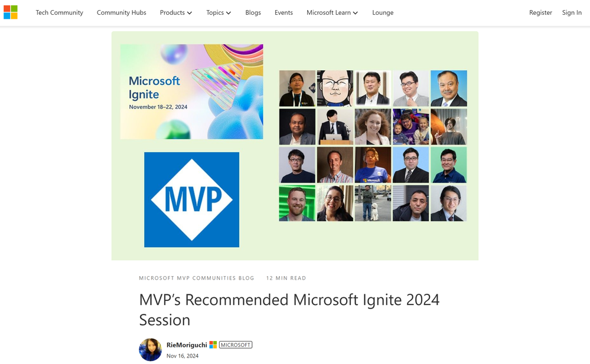Open the Events page
Image resolution: width=590 pixels, height=364 pixels.
tap(283, 12)
